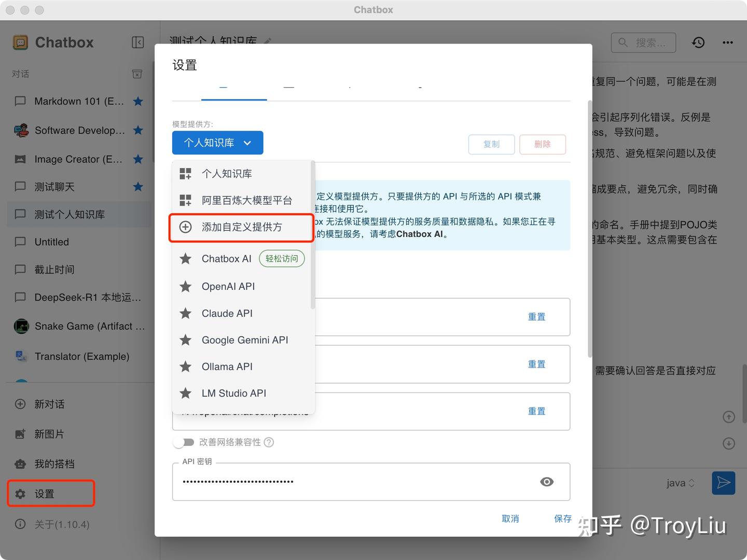Click the 删除 delete button
Image resolution: width=747 pixels, height=560 pixels.
pos(543,144)
